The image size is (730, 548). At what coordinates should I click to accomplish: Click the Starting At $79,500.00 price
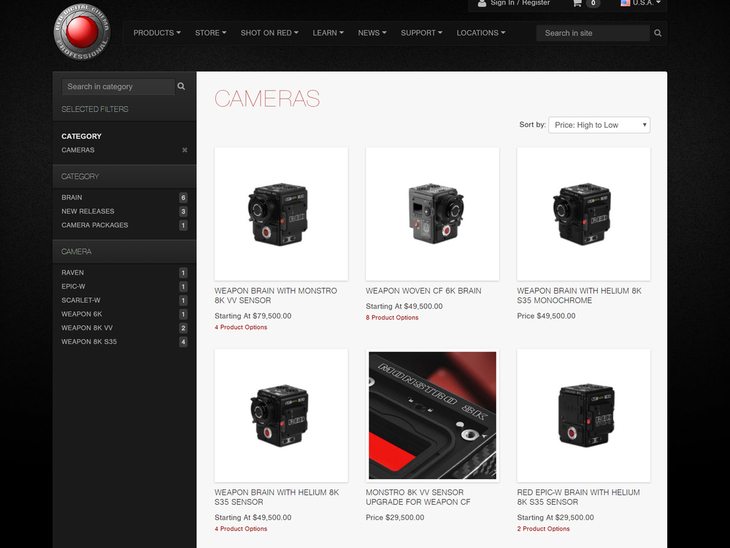pyautogui.click(x=253, y=316)
